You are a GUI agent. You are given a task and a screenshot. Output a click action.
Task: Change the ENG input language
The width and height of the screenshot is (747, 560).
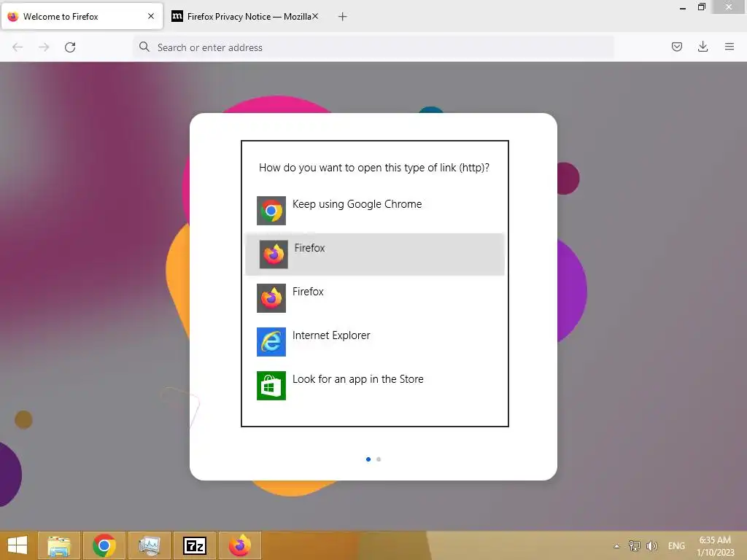coord(676,545)
